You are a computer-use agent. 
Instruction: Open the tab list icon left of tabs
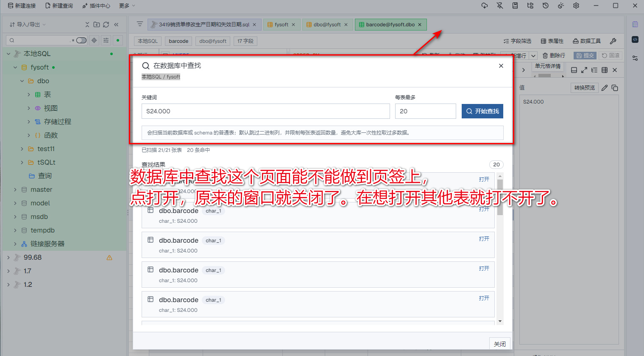[x=139, y=24]
